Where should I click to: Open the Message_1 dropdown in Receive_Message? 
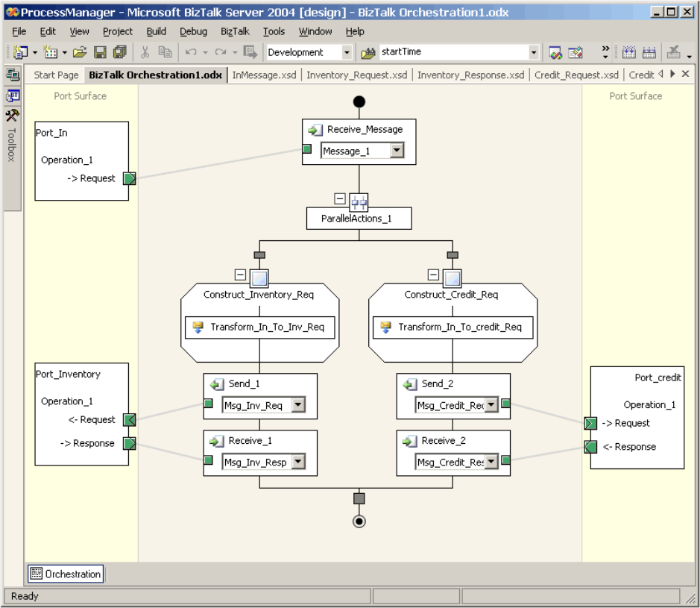[x=397, y=151]
